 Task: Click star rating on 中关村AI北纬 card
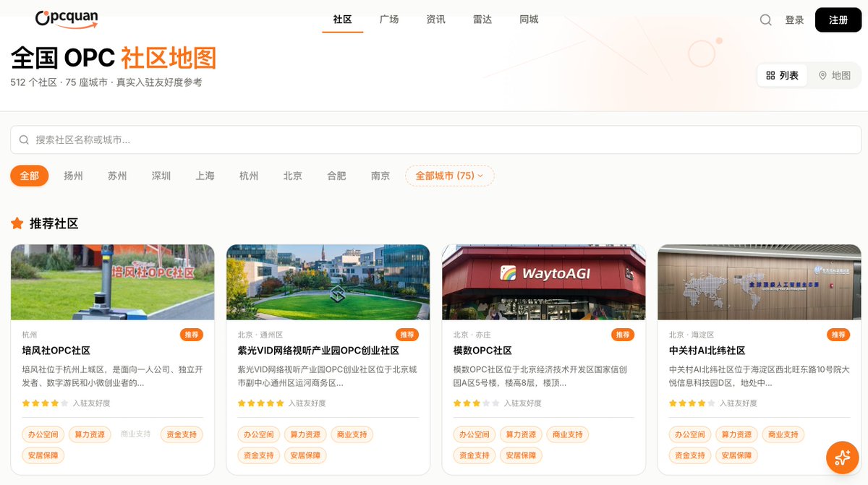tap(692, 403)
